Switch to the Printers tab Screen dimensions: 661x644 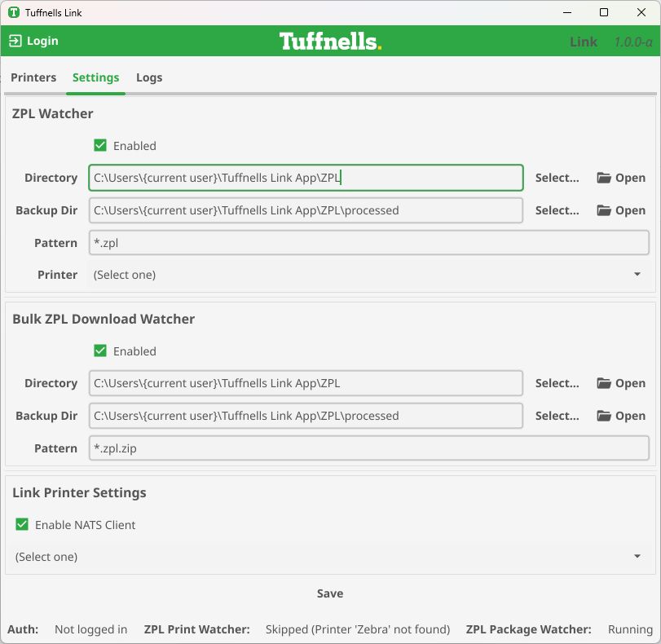(x=33, y=77)
